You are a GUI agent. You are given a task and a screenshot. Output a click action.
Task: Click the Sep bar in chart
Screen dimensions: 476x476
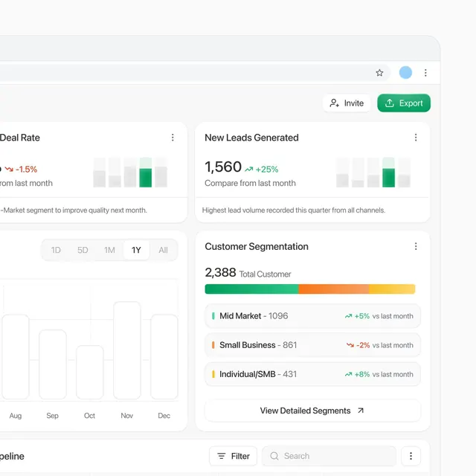pos(53,364)
